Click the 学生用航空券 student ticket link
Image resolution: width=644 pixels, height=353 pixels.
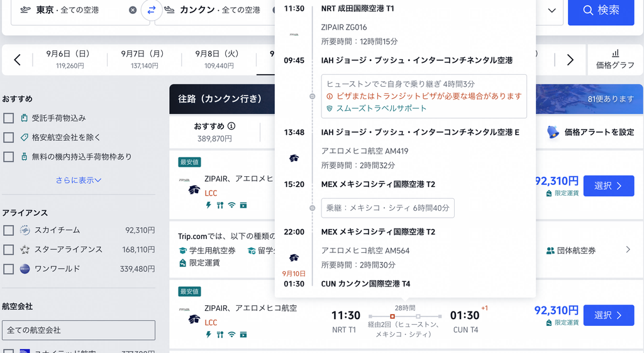click(x=207, y=250)
